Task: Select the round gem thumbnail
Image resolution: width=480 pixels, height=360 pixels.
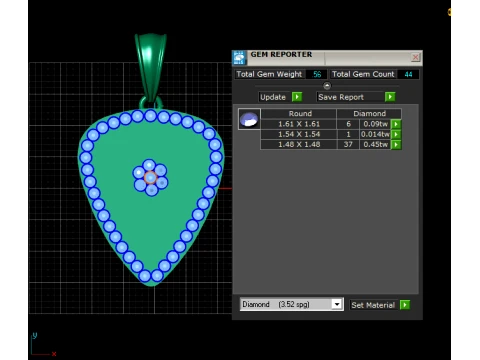Action: tap(249, 119)
